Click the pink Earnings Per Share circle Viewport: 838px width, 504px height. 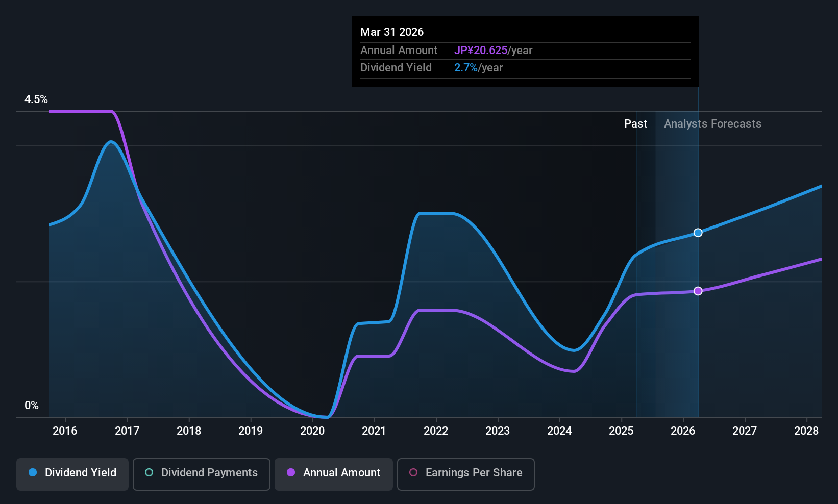click(x=413, y=472)
